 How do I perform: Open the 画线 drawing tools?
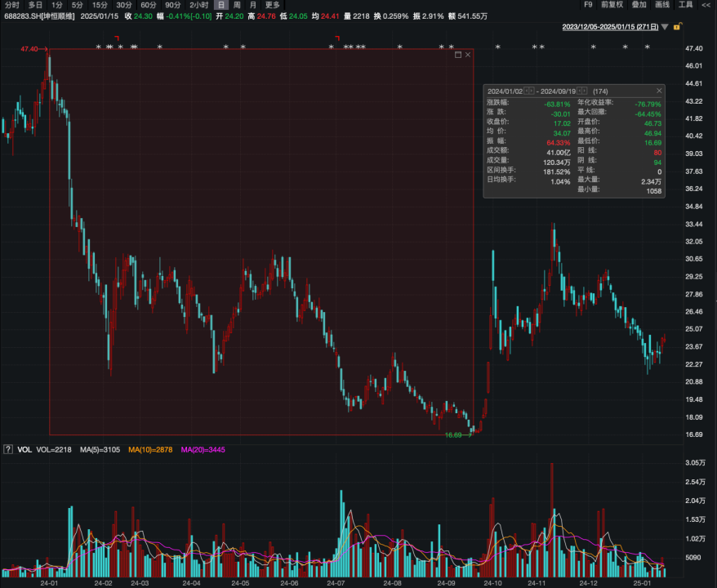click(662, 5)
